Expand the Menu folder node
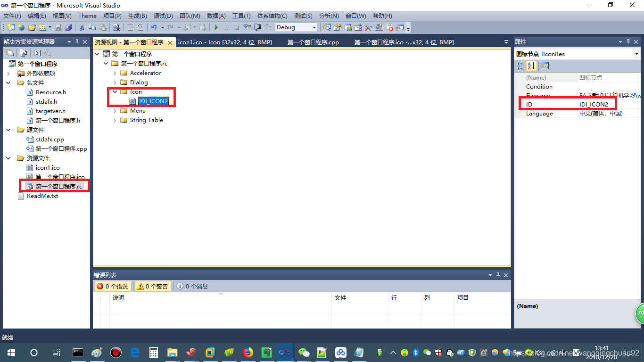Viewport: 644px width, 362px height. pos(115,111)
